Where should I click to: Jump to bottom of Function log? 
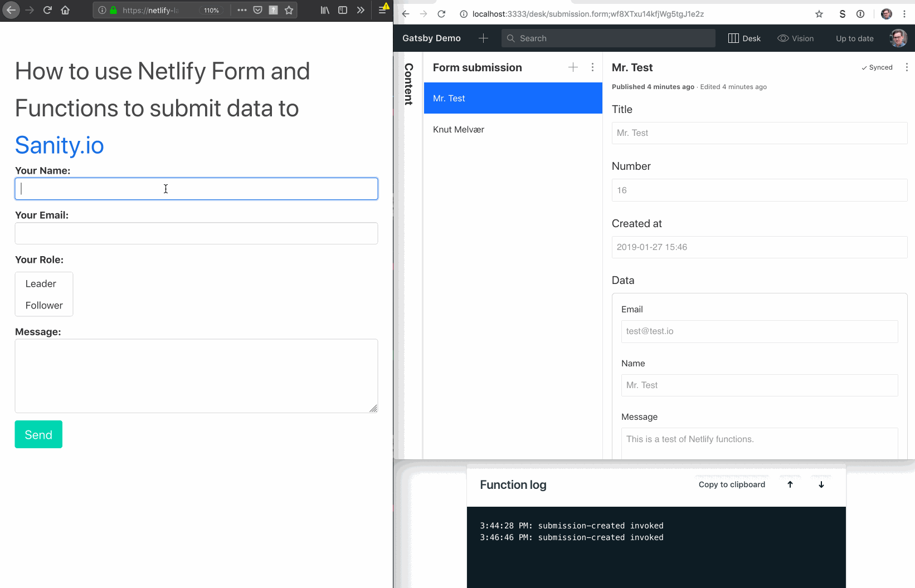pyautogui.click(x=821, y=484)
